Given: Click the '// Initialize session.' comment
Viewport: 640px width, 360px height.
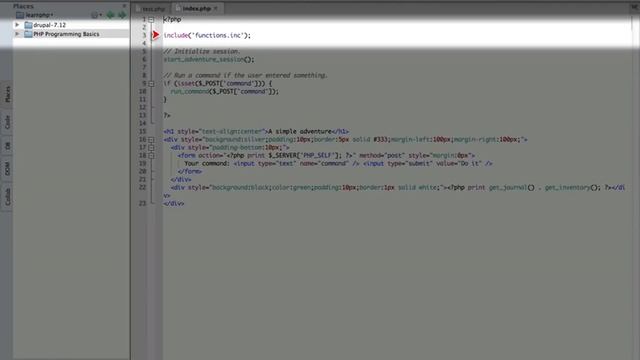Looking at the screenshot, I should coord(202,51).
